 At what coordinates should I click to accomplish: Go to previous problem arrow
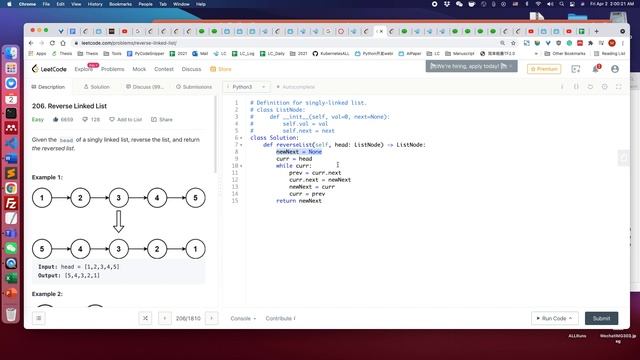click(x=164, y=318)
